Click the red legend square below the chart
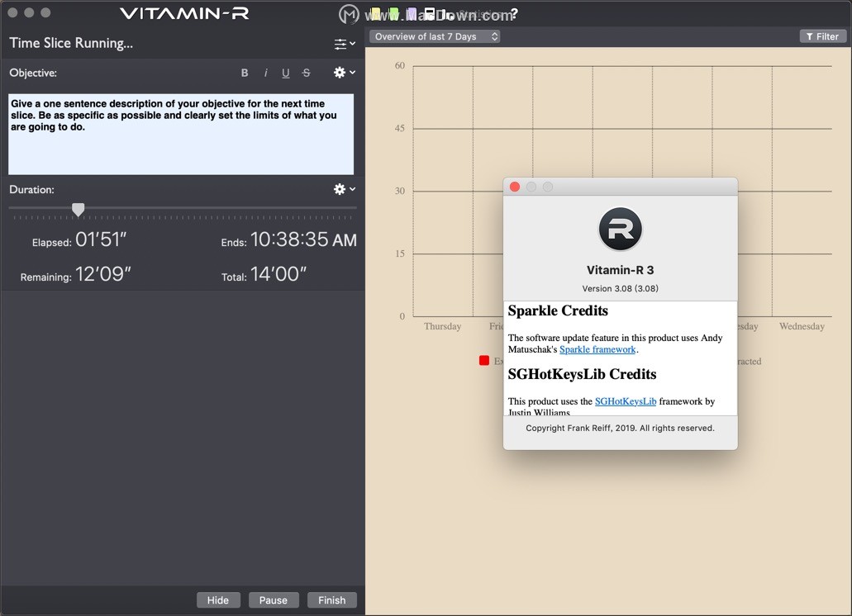The width and height of the screenshot is (852, 616). (x=484, y=360)
